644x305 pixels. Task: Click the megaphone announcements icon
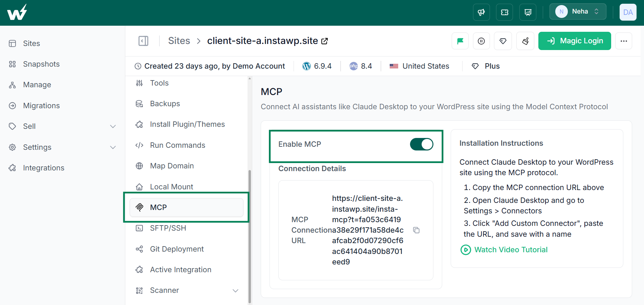(481, 13)
